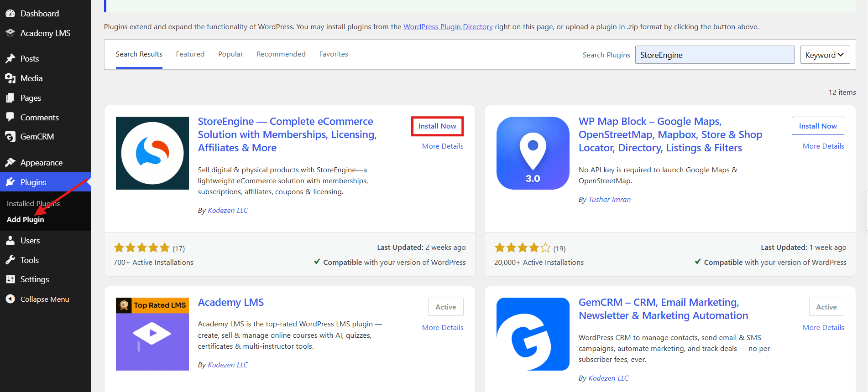This screenshot has width=868, height=392.
Task: Open the Posts menu
Action: [x=46, y=58]
